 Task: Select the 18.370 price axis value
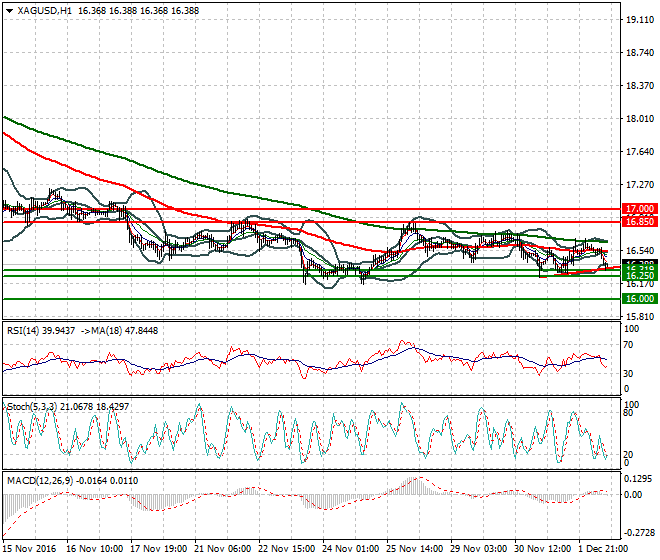(x=640, y=85)
